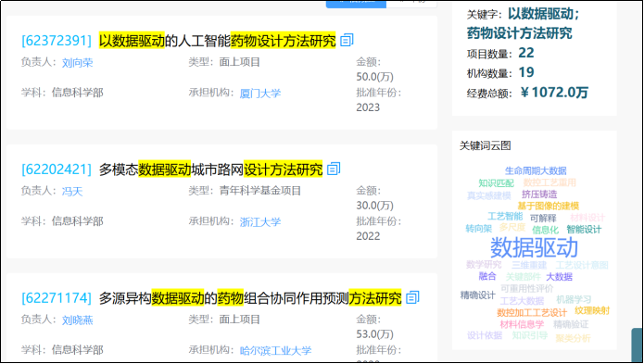Screen dimensions: 644x364
Task: Click copy icon beside project 62202421 title
Action: [334, 169]
